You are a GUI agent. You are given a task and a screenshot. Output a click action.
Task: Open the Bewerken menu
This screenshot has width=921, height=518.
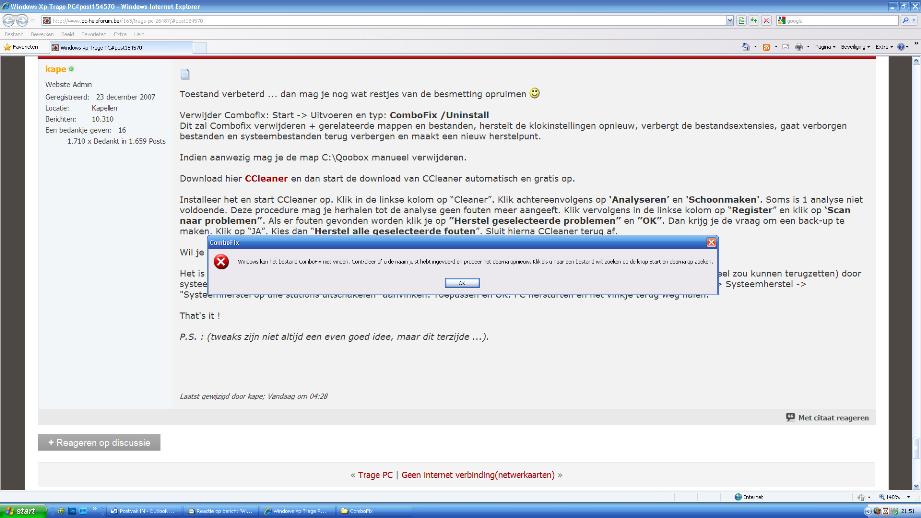coord(42,34)
